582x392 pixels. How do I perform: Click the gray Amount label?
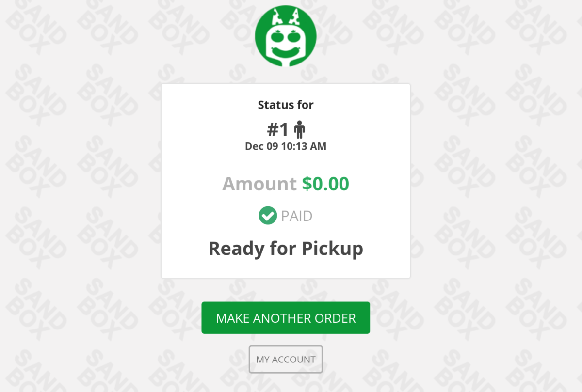click(259, 184)
